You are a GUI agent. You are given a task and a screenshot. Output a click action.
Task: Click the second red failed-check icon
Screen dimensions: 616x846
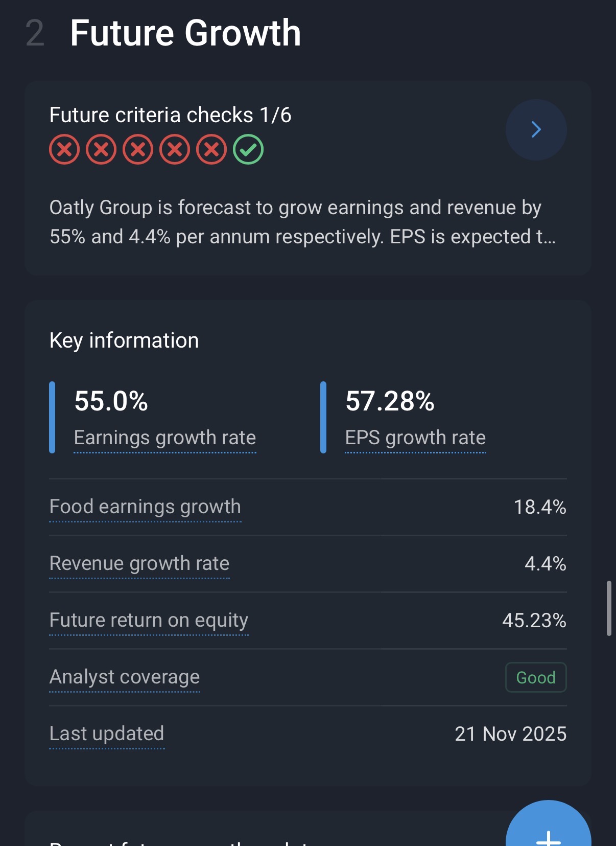[101, 150]
